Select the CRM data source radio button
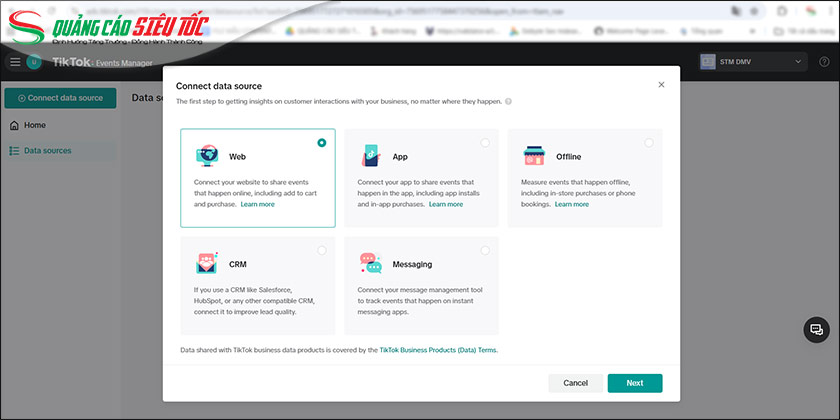Image resolution: width=840 pixels, height=420 pixels. [x=321, y=250]
